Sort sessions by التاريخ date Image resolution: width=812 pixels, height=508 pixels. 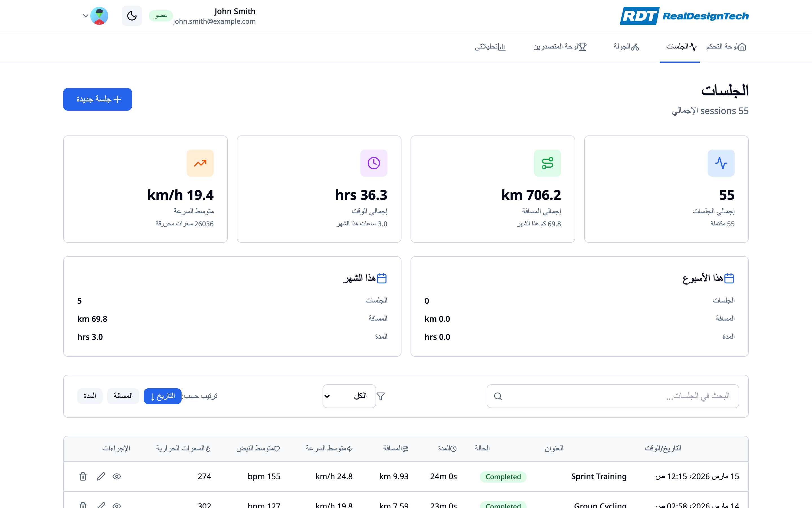point(162,396)
